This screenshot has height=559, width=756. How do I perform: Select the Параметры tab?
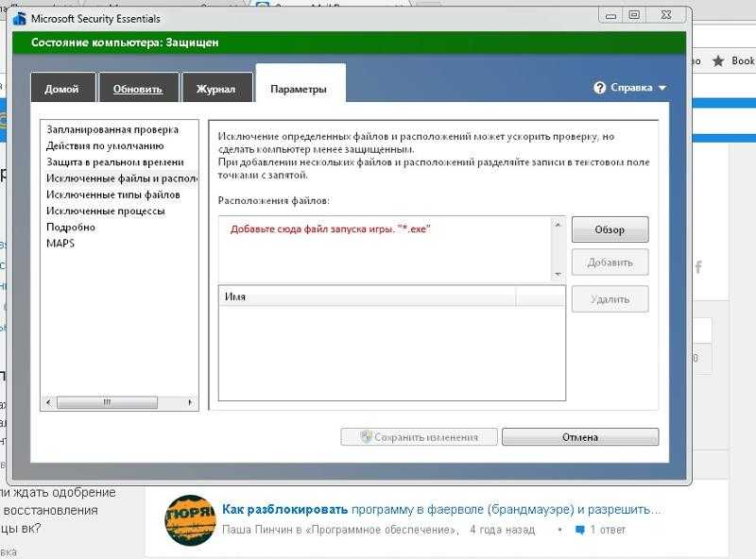tap(300, 85)
